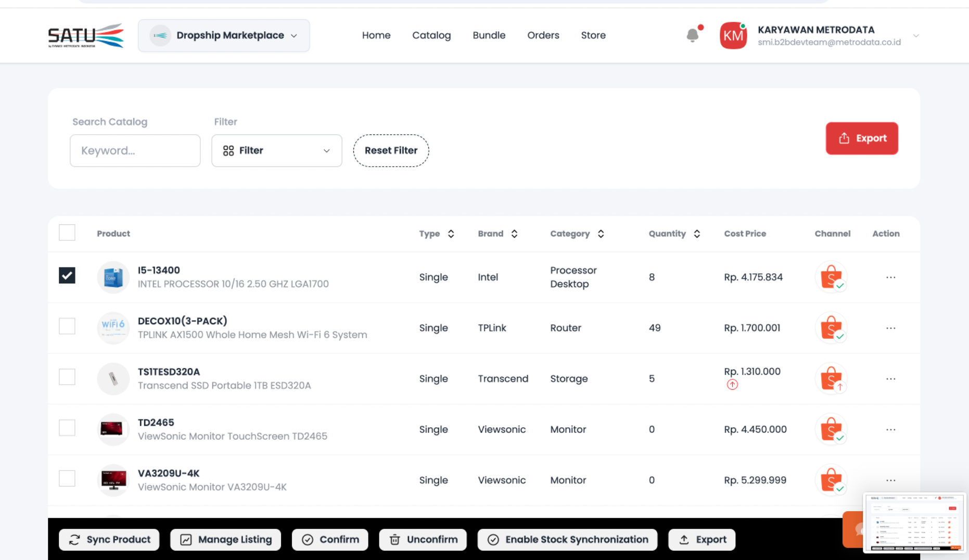Image resolution: width=969 pixels, height=560 pixels.
Task: Click the SATU logo
Action: click(86, 35)
